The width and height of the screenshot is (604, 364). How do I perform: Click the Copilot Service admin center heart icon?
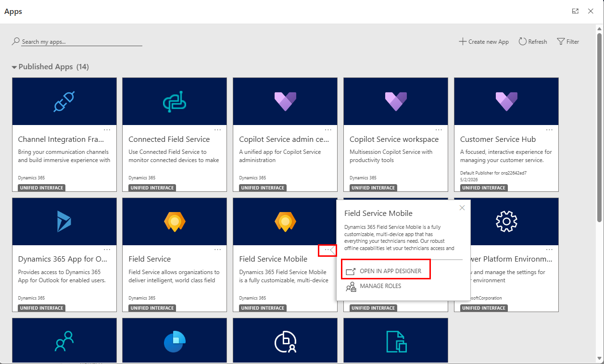[x=285, y=101]
